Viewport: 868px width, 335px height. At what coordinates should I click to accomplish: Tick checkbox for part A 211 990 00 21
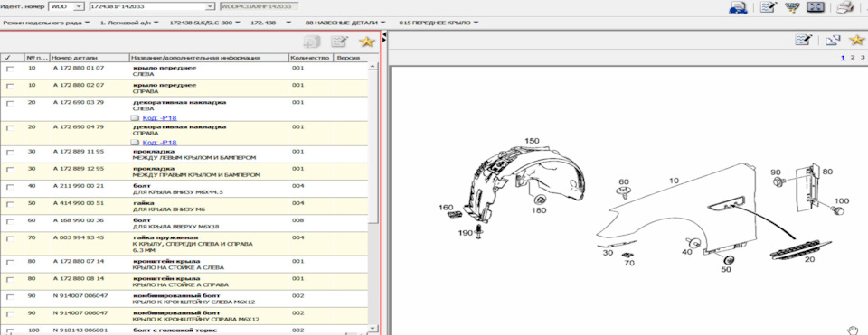tap(9, 188)
